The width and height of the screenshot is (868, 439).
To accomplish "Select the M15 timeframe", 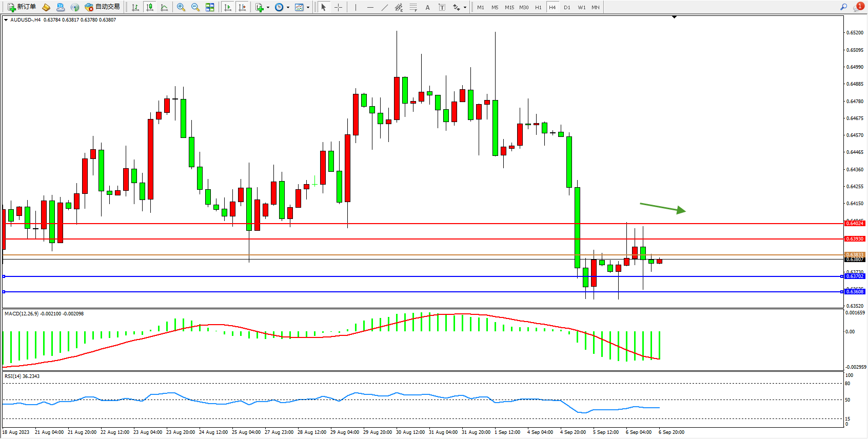I will [x=509, y=7].
